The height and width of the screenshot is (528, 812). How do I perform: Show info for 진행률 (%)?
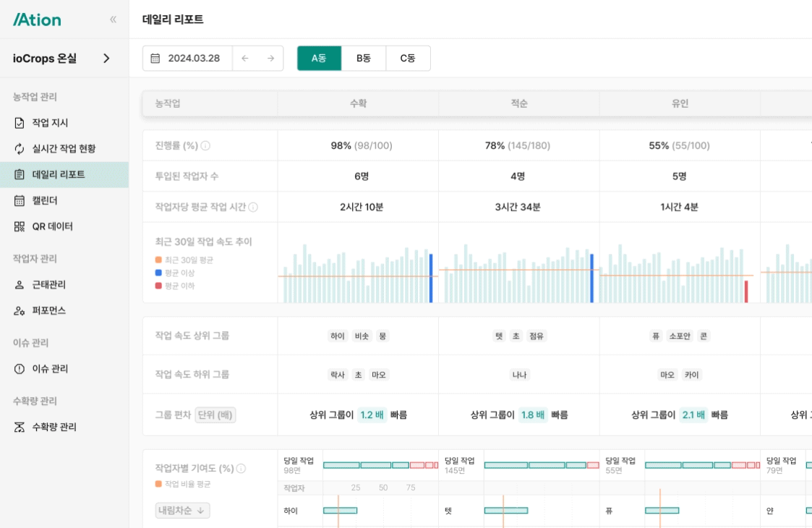point(205,145)
